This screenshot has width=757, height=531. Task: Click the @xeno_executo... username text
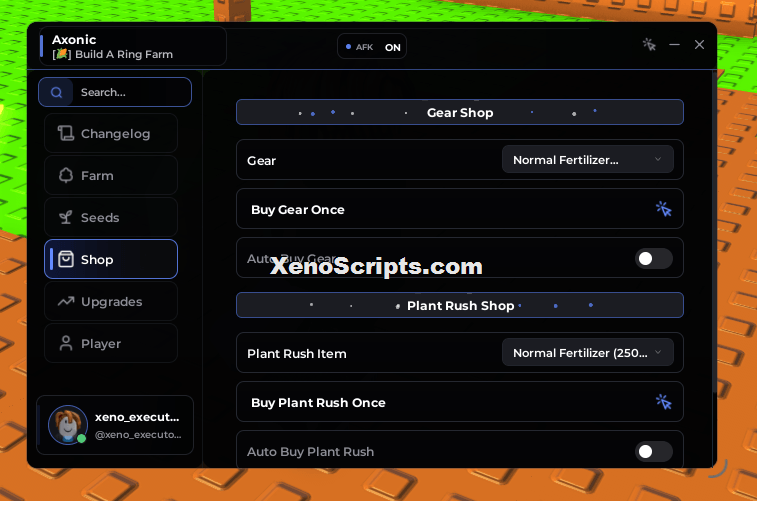tap(138, 434)
